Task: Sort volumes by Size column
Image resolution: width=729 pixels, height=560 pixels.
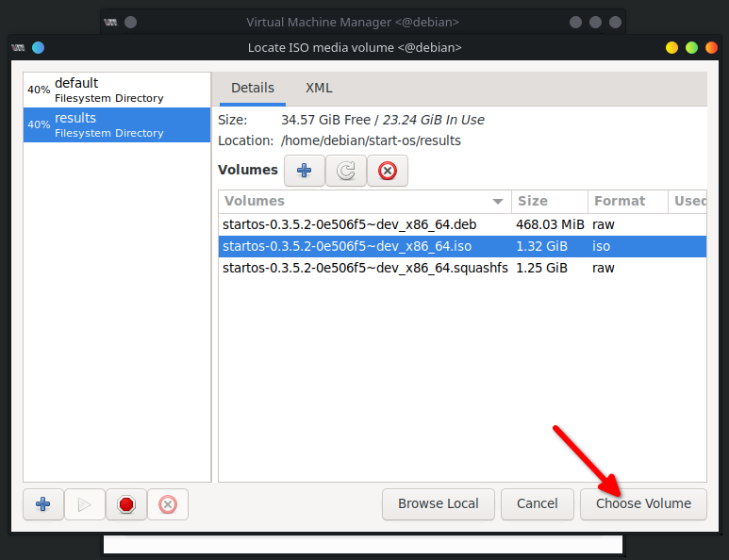Action: point(548,201)
